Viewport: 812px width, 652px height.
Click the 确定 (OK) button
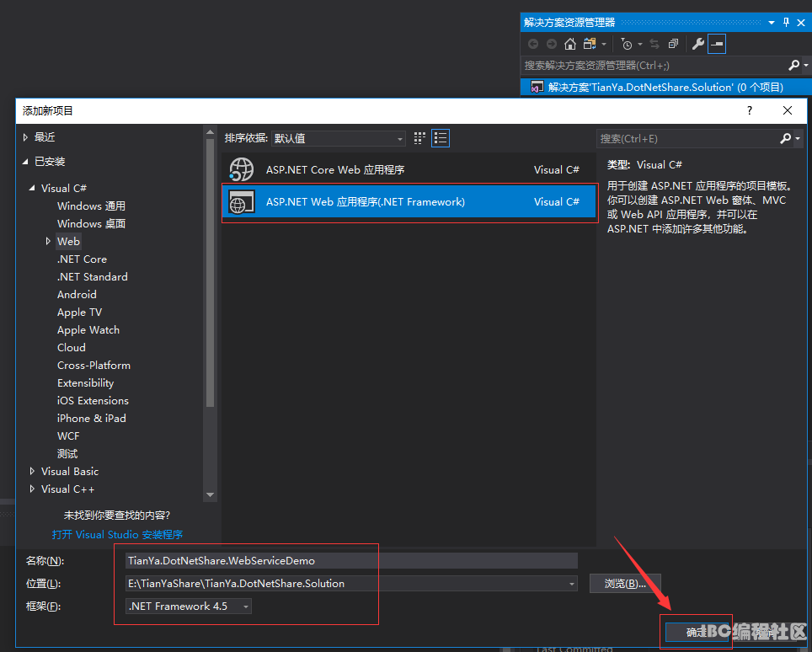pos(696,633)
